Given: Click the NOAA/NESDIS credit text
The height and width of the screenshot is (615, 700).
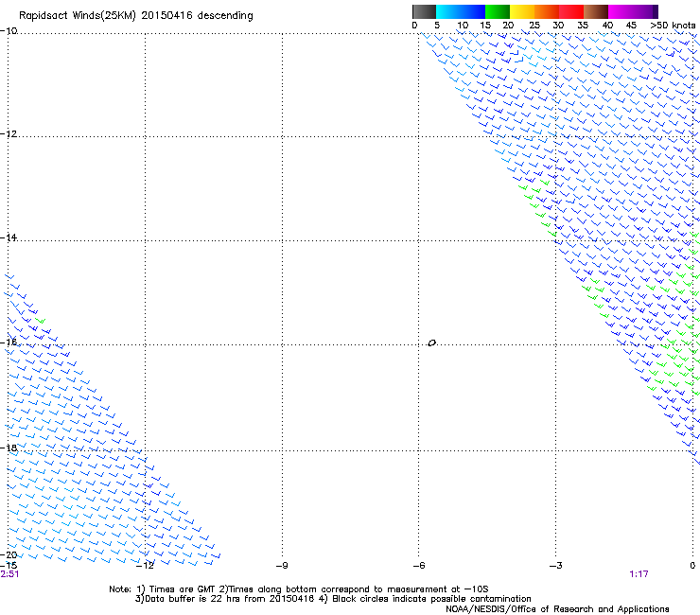Looking at the screenshot, I should (x=557, y=609).
